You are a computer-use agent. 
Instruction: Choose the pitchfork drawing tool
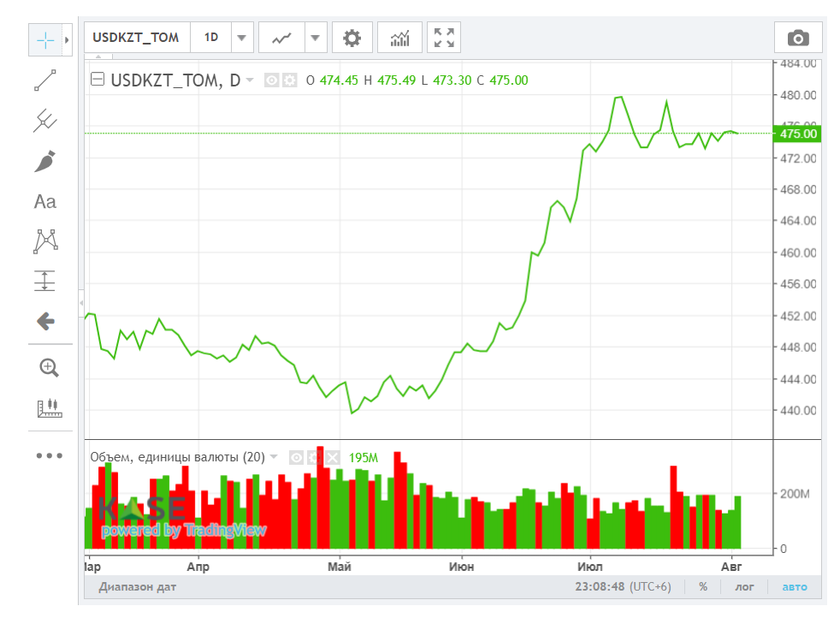tap(45, 120)
